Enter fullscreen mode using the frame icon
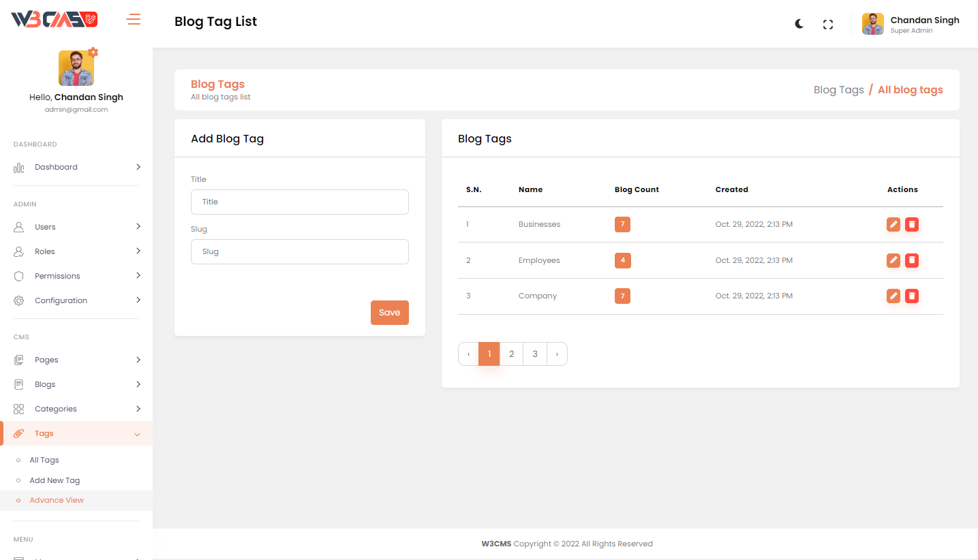 [x=828, y=25]
